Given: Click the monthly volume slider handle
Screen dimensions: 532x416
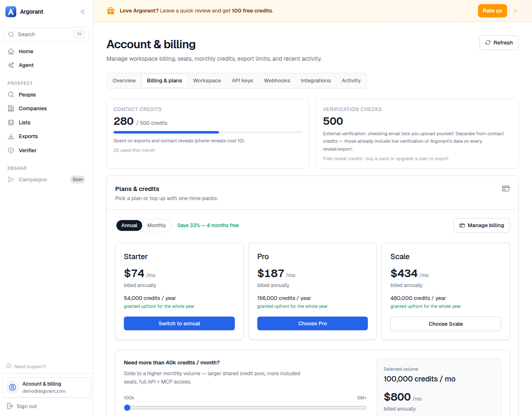Looking at the screenshot, I should (x=127, y=408).
